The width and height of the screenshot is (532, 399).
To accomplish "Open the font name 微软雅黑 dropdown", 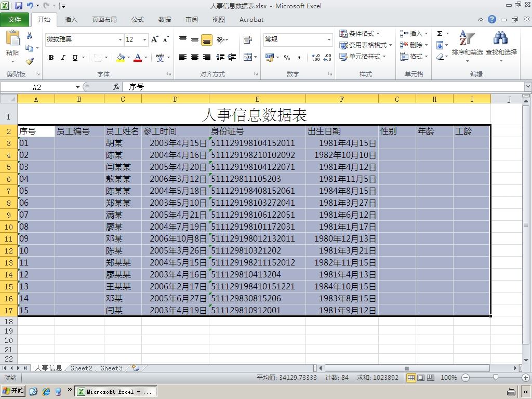I will tap(120, 39).
